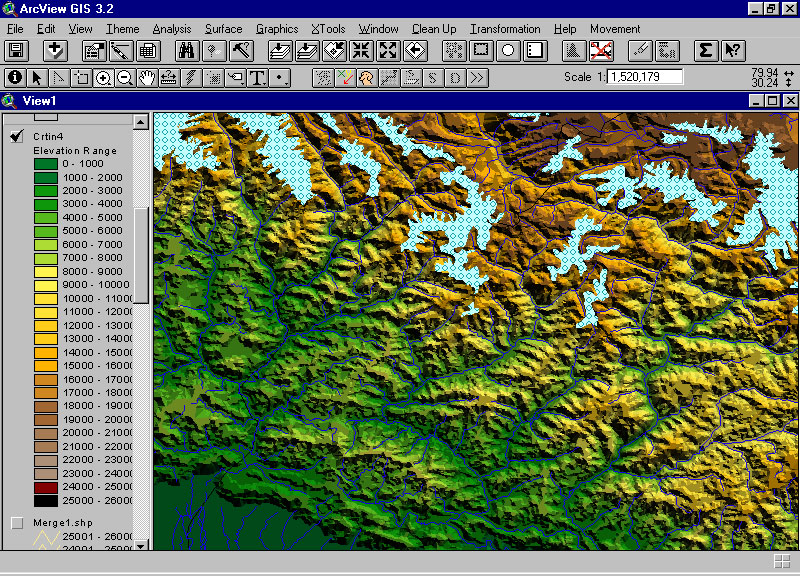Click the legend scrollbar down arrow
The height and width of the screenshot is (576, 800).
coord(141,543)
